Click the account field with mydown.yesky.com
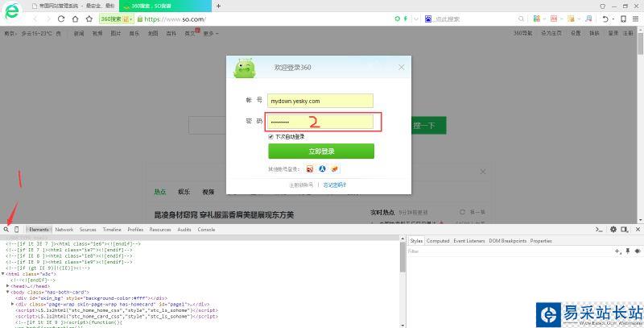The width and height of the screenshot is (644, 328). (x=320, y=101)
